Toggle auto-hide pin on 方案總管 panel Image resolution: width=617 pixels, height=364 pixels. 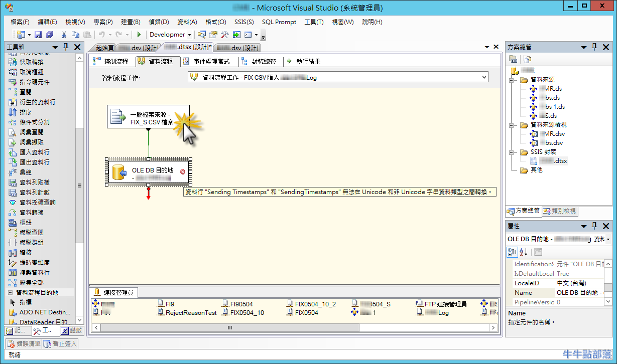click(x=595, y=47)
